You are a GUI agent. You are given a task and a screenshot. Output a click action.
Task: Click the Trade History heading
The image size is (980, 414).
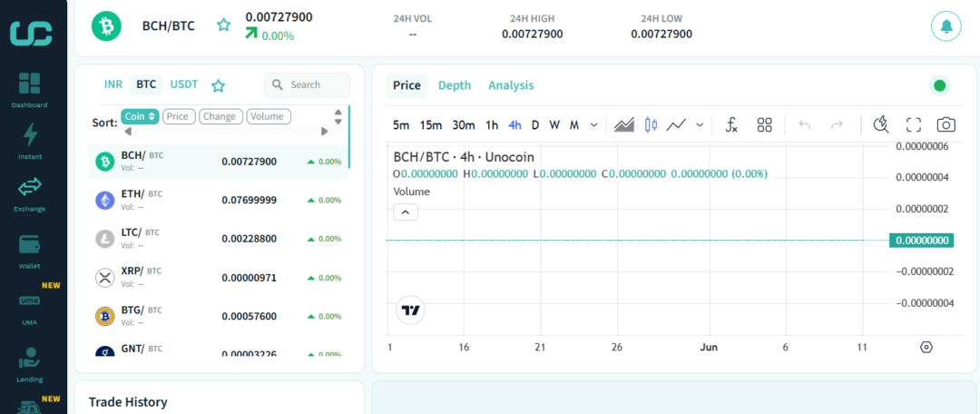pyautogui.click(x=128, y=401)
